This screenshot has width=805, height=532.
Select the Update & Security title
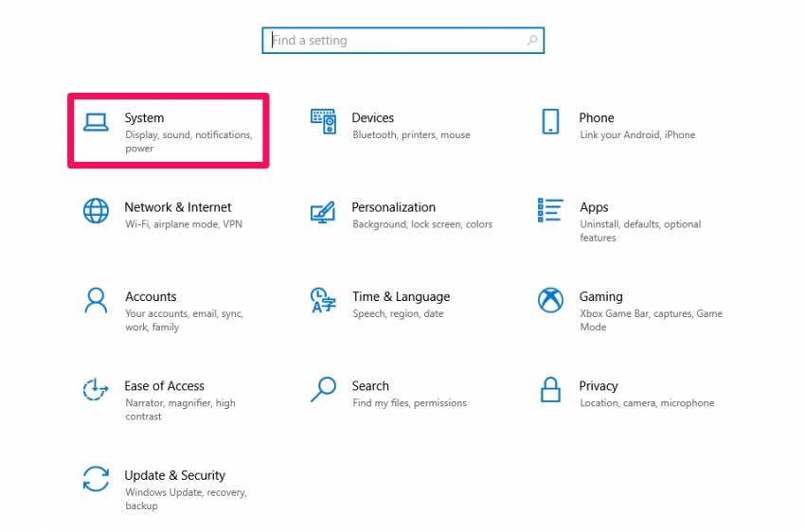(x=175, y=475)
